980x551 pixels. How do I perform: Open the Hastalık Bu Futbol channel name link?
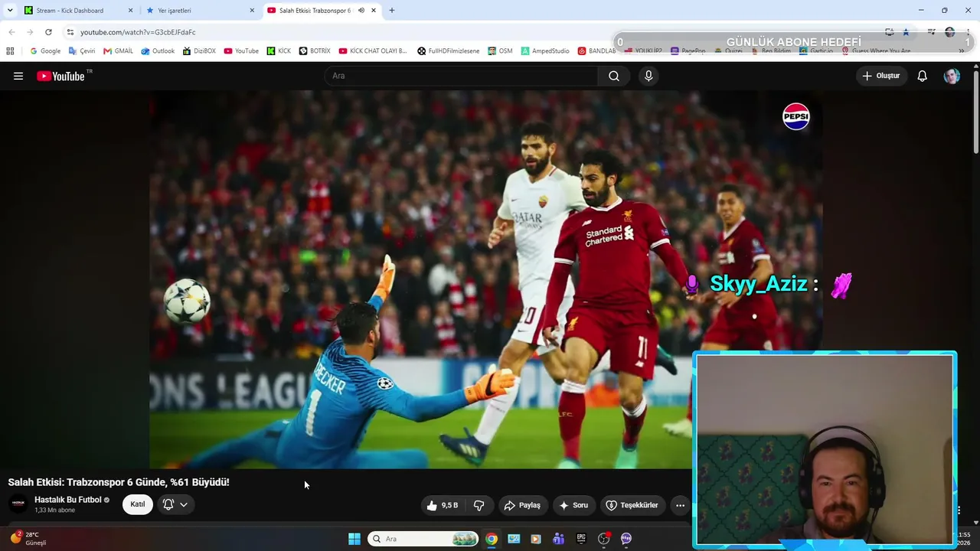(68, 500)
